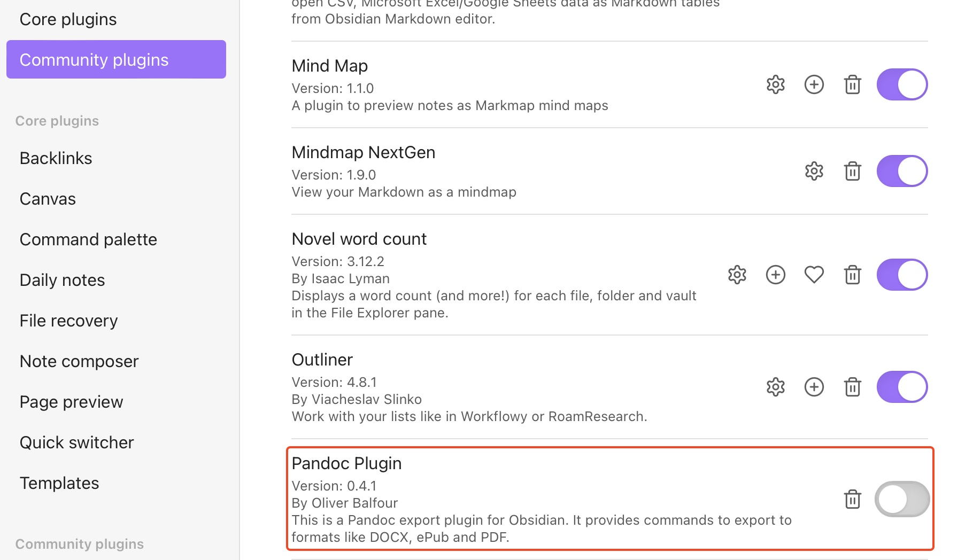
Task: Click Novel word count heart donate icon
Action: click(814, 275)
